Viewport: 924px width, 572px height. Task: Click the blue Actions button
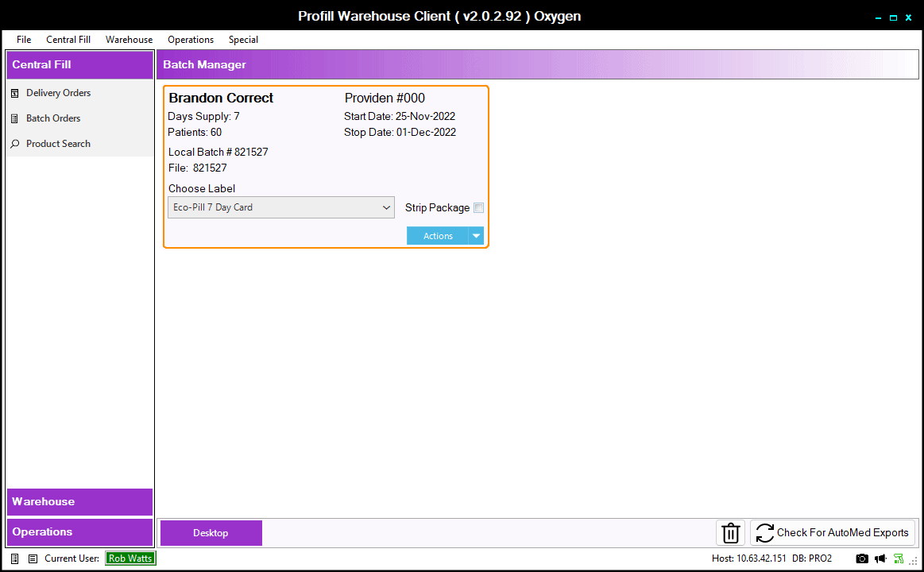coord(438,236)
